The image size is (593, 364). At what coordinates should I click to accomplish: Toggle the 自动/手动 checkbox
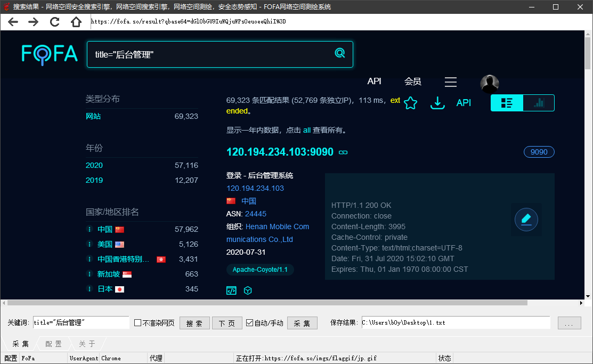[x=249, y=323]
